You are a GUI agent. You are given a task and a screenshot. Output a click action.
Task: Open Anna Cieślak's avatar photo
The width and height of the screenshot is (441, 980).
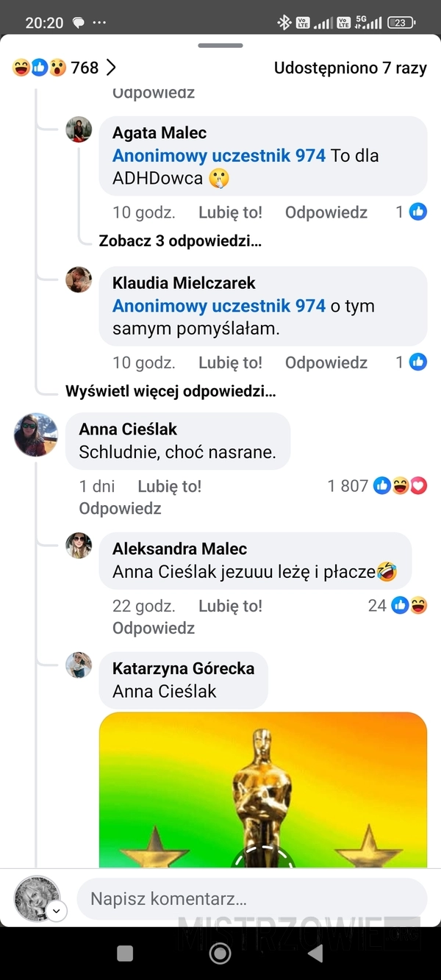click(35, 434)
